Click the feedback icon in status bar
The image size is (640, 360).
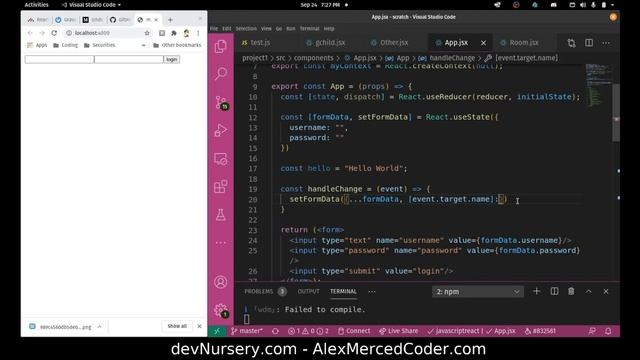pos(592,331)
